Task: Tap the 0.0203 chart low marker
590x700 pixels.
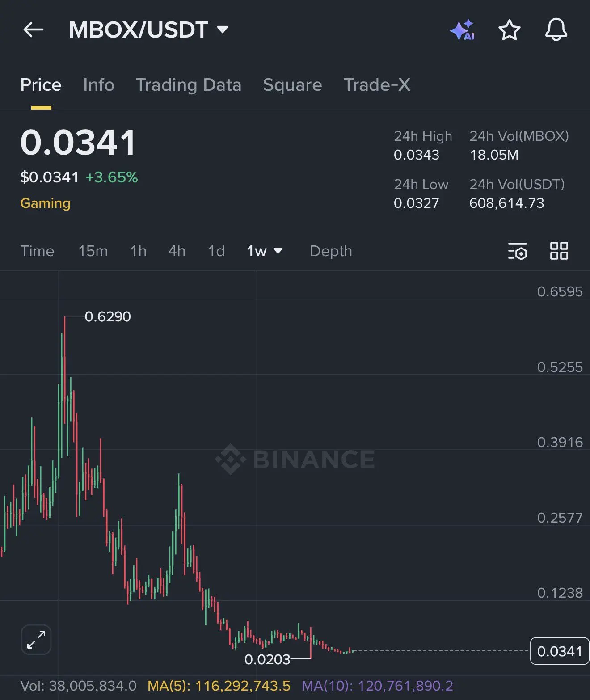Action: tap(267, 659)
